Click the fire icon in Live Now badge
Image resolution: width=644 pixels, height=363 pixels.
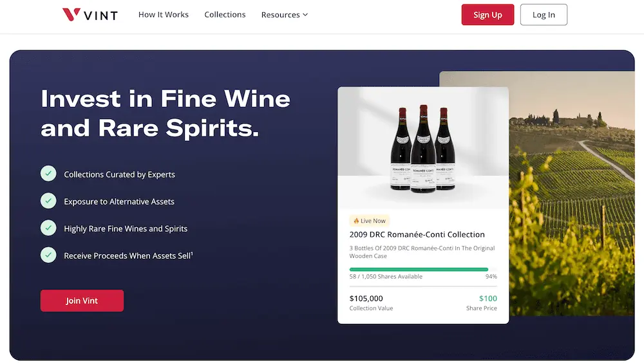click(x=356, y=221)
